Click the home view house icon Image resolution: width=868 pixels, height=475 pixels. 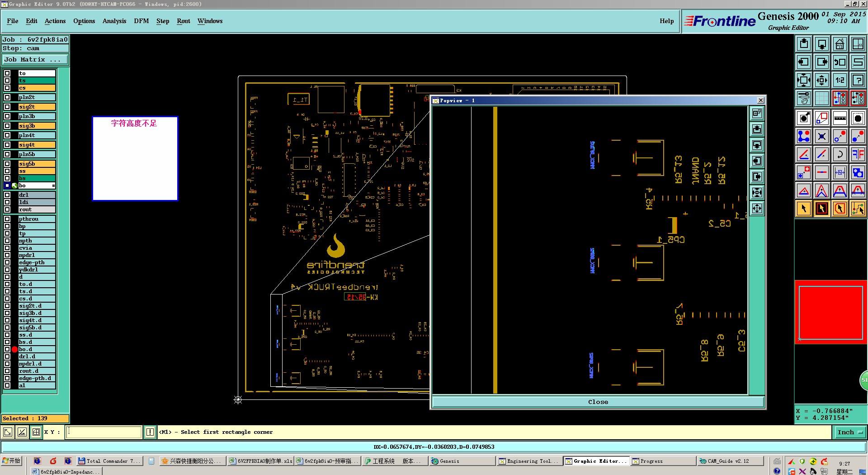coord(840,44)
